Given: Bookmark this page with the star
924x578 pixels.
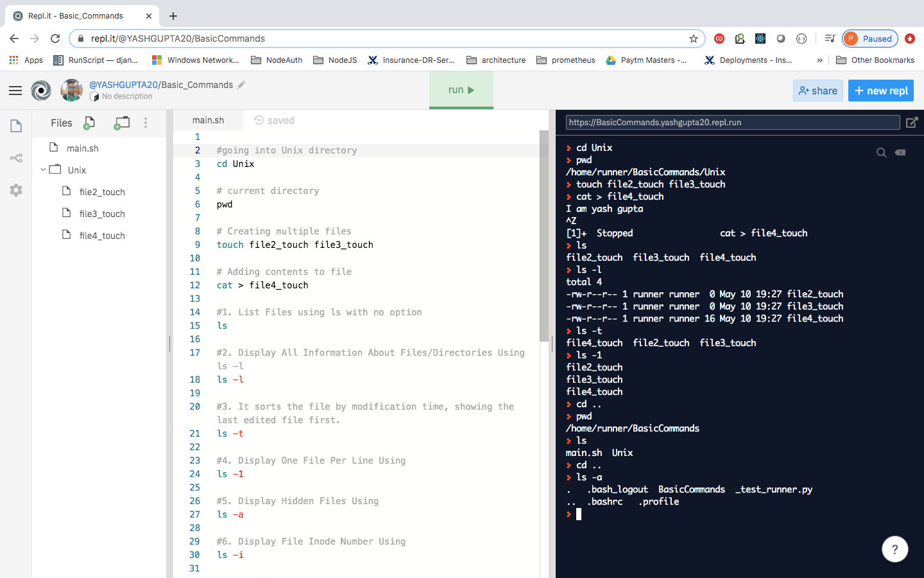Looking at the screenshot, I should 694,39.
